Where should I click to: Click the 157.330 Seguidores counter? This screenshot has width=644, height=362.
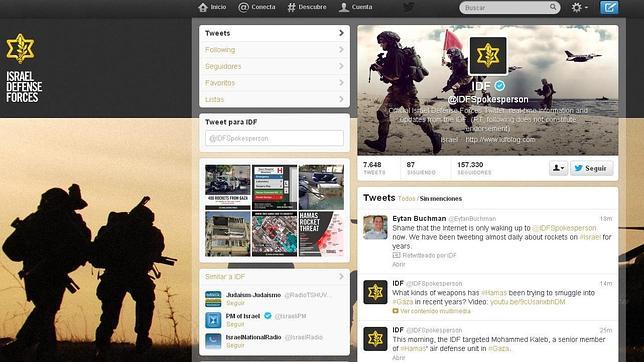[474, 168]
